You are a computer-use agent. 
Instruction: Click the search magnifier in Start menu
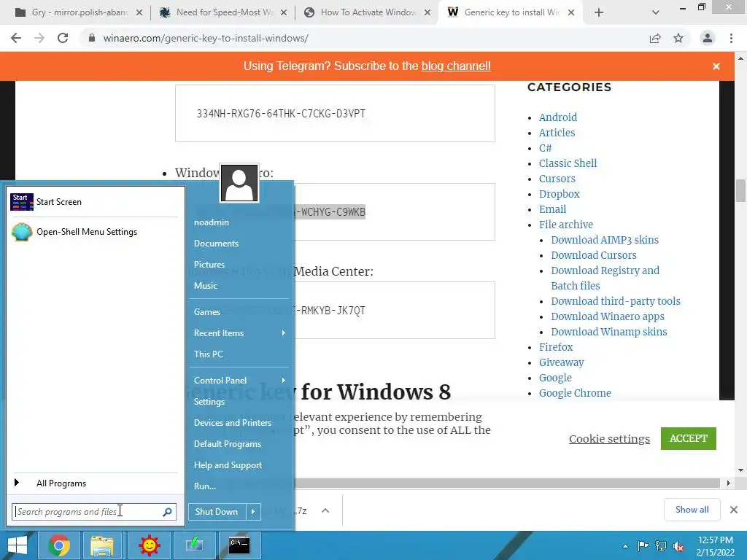pos(167,512)
